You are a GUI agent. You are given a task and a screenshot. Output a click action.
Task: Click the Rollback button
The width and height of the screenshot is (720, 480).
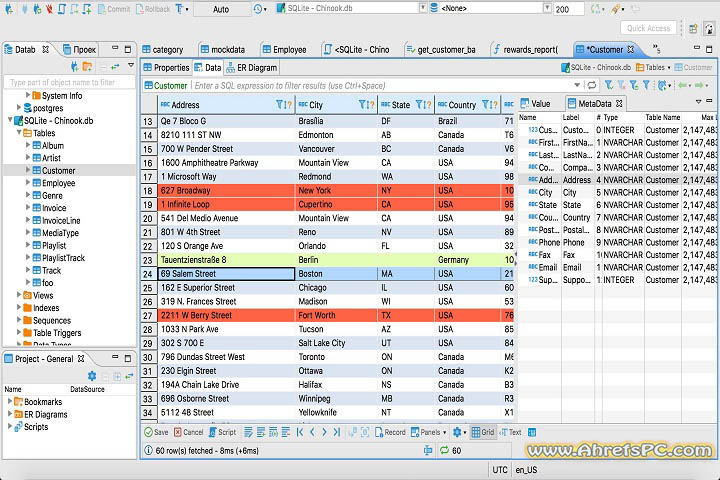pyautogui.click(x=153, y=9)
